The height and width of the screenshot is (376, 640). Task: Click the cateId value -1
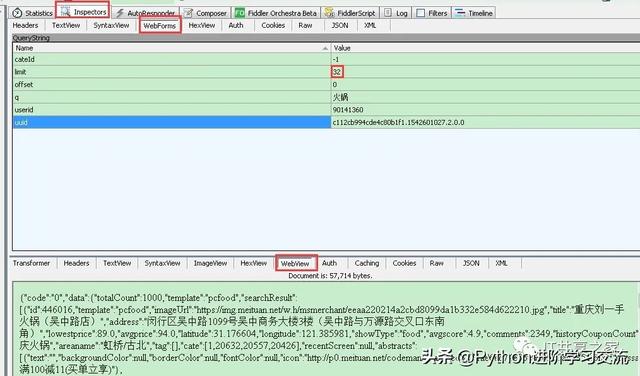(x=336, y=60)
